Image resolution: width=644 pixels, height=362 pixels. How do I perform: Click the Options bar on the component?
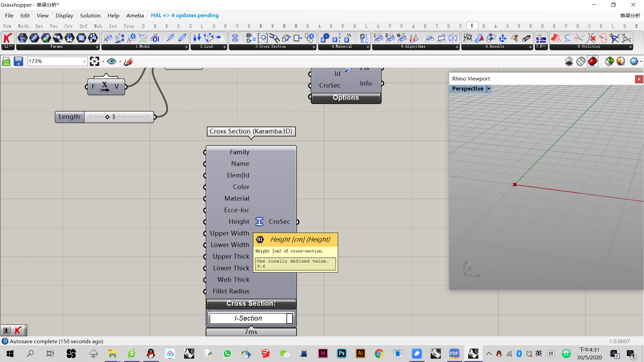coord(346,98)
